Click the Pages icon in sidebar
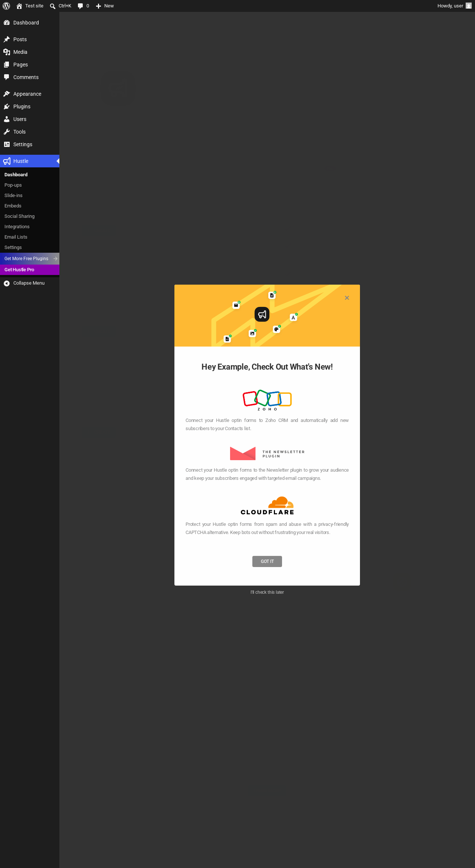The image size is (475, 868). (x=7, y=65)
